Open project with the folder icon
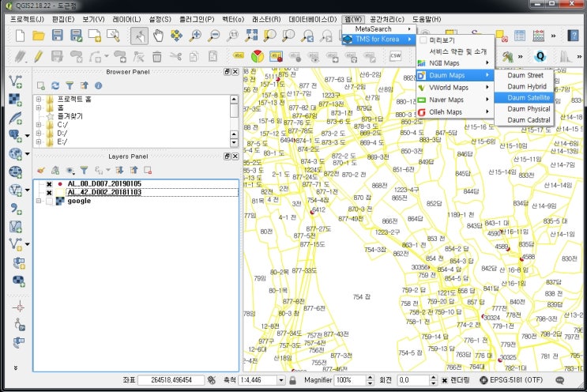 [39, 36]
